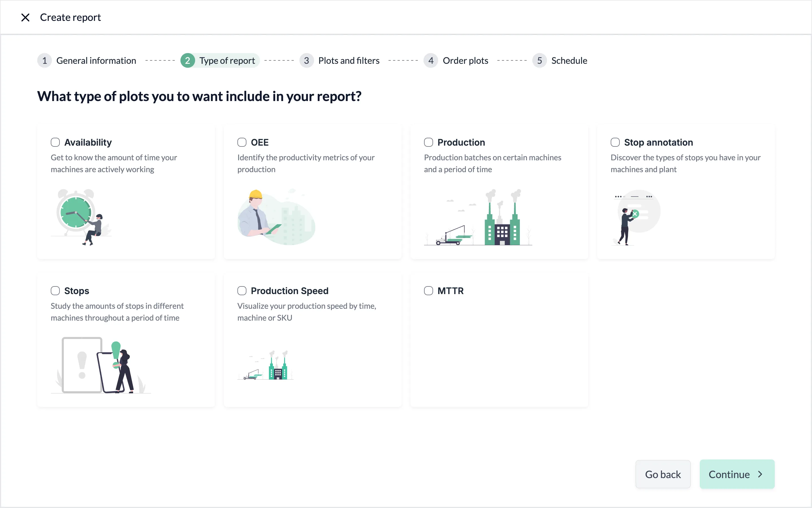
Task: Enable the Production checkbox
Action: [429, 143]
